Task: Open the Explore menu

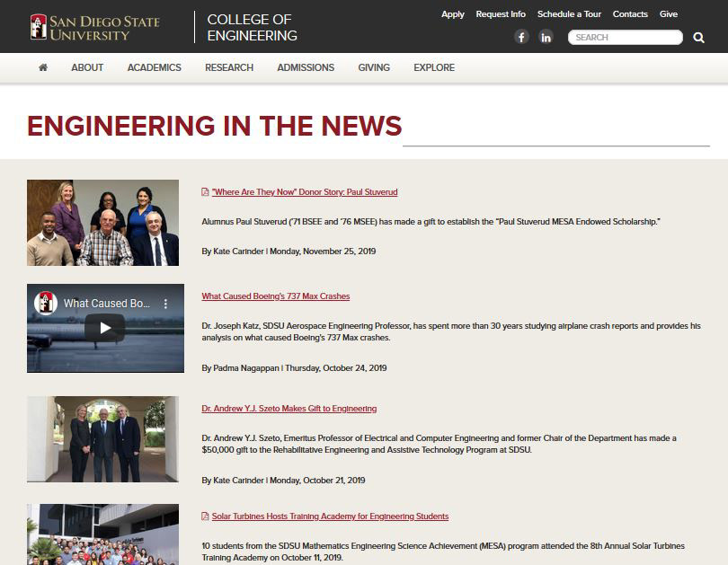Action: pyautogui.click(x=434, y=67)
